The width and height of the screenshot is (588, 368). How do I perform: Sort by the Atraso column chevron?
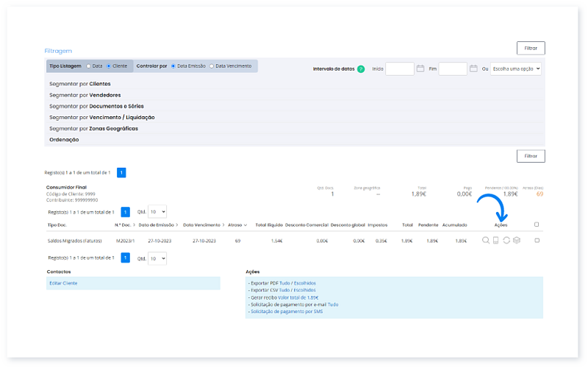[244, 224]
